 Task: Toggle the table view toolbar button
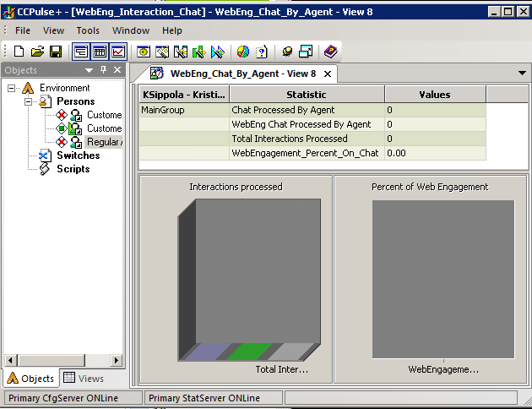100,52
